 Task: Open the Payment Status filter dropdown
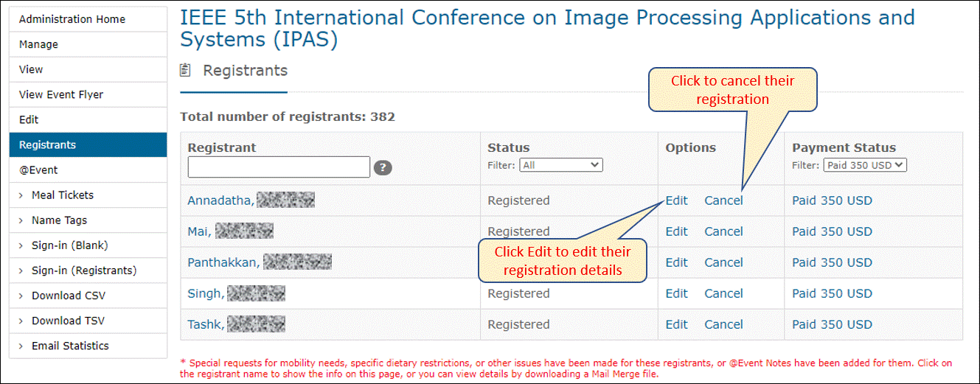(x=864, y=165)
